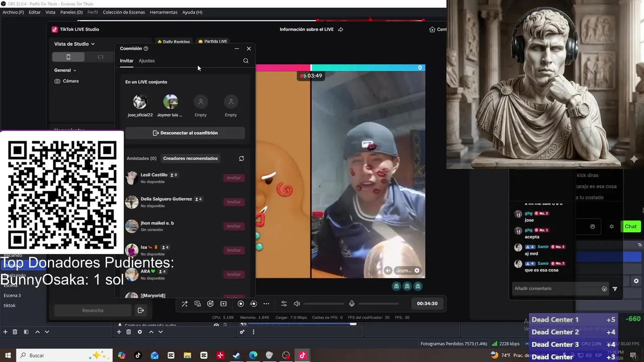The height and width of the screenshot is (362, 644).
Task: Open the Herramientas menu
Action: (x=164, y=12)
